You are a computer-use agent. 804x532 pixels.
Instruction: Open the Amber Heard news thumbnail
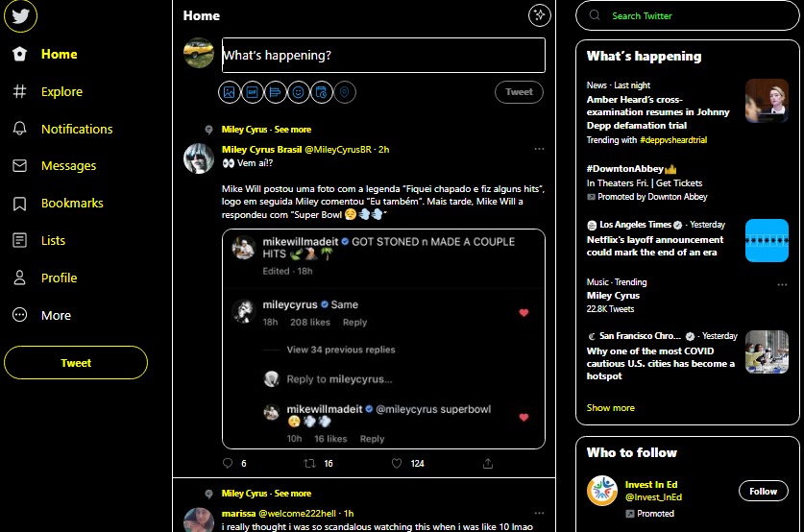[767, 101]
